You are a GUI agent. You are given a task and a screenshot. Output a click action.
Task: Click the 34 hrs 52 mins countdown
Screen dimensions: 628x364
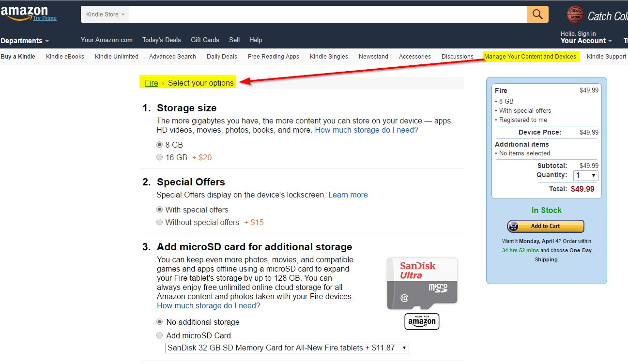click(520, 250)
